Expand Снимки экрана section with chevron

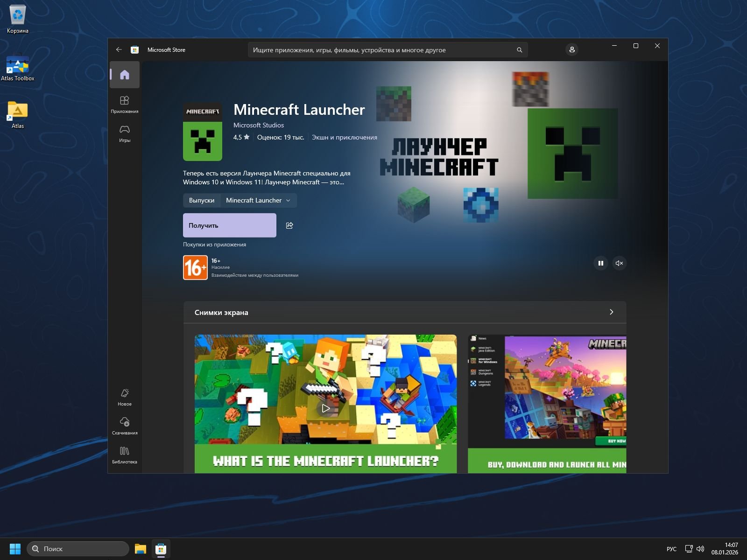611,312
